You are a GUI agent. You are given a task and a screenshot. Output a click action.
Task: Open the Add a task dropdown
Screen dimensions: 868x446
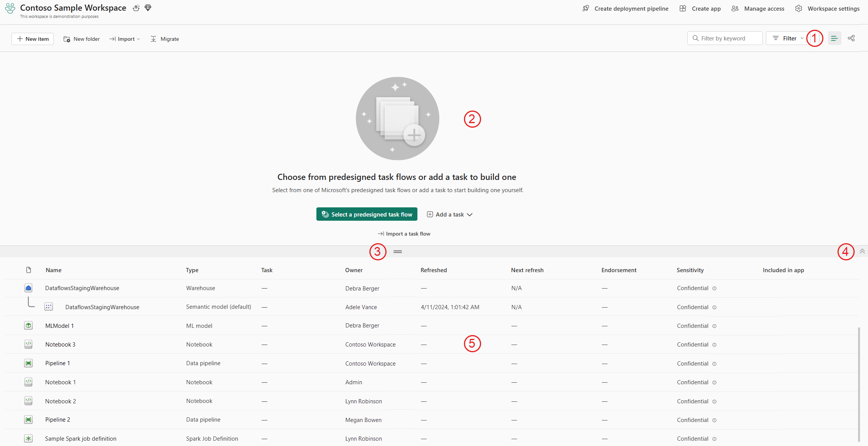(450, 215)
